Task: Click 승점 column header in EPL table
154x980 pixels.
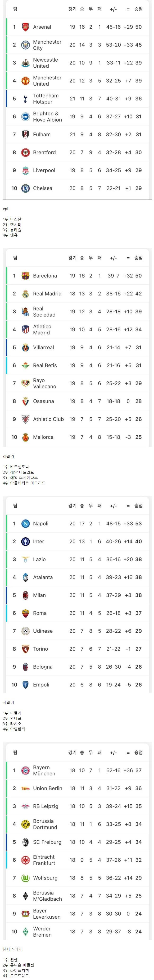Action: (x=138, y=9)
